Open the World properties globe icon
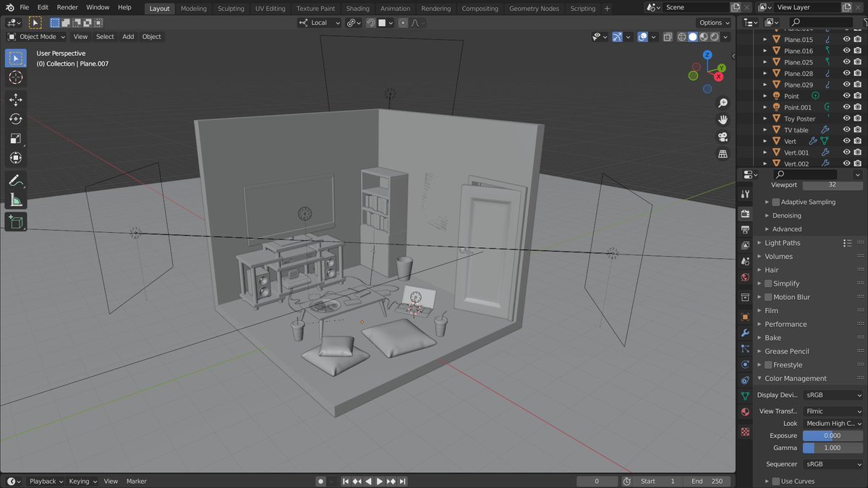The image size is (868, 488). click(745, 278)
